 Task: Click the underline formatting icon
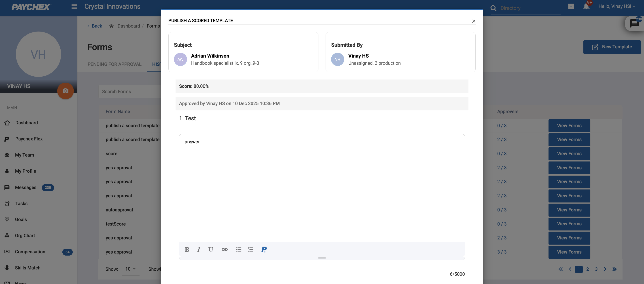pos(210,250)
